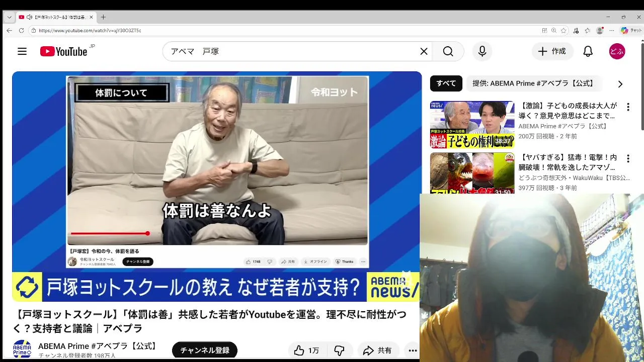The image size is (644, 362).
Task: Open the favorites list icon
Action: pos(587,30)
